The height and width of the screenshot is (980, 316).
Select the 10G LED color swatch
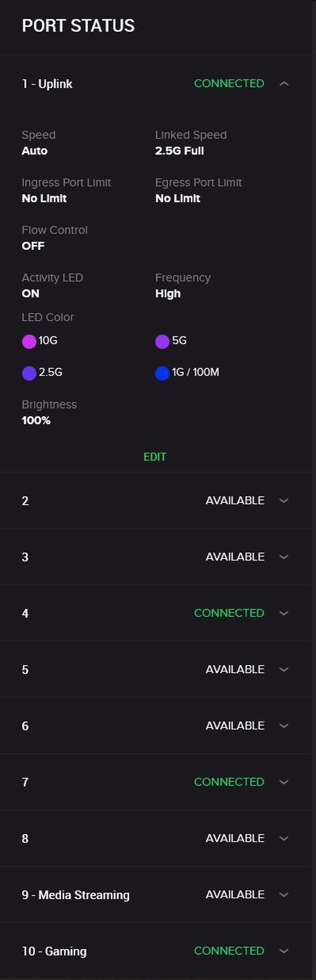(x=29, y=341)
